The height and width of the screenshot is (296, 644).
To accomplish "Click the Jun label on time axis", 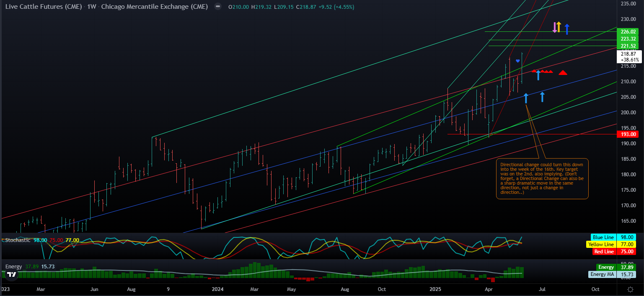I will coord(95,289).
